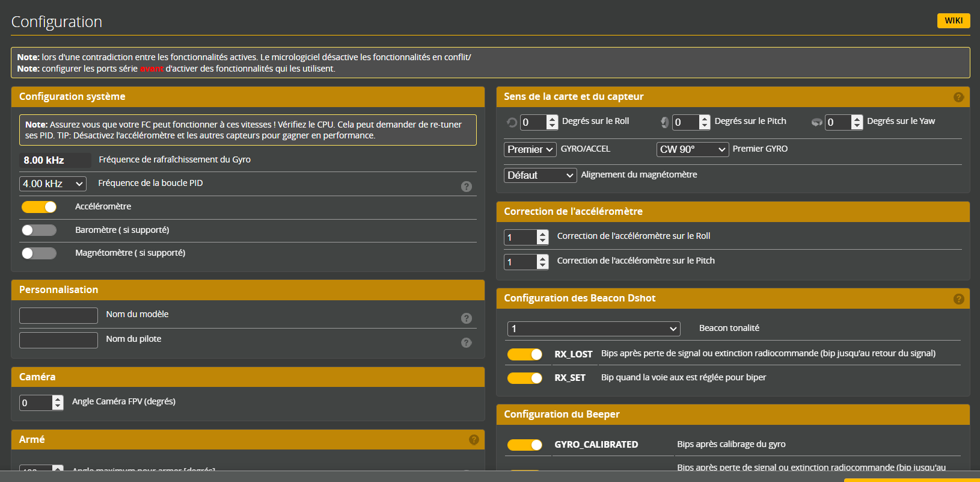
Task: Open the Premier GYRO alignment dropdown
Action: coord(693,149)
